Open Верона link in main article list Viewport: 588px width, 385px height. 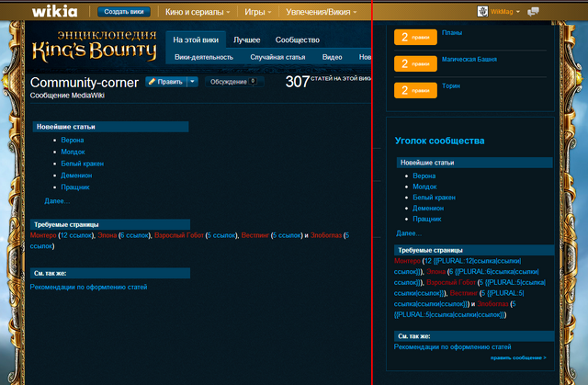pyautogui.click(x=73, y=140)
